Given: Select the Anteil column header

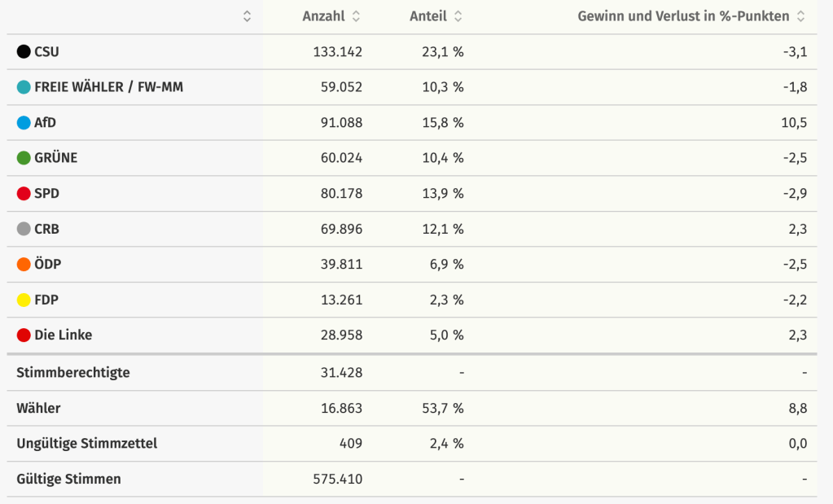Looking at the screenshot, I should 428,16.
